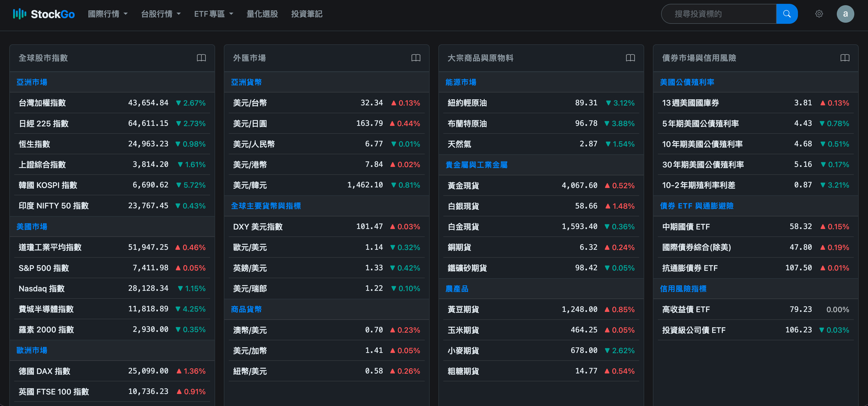The image size is (868, 406).
Task: Select the Nasdaq 指數 row
Action: [x=112, y=288]
